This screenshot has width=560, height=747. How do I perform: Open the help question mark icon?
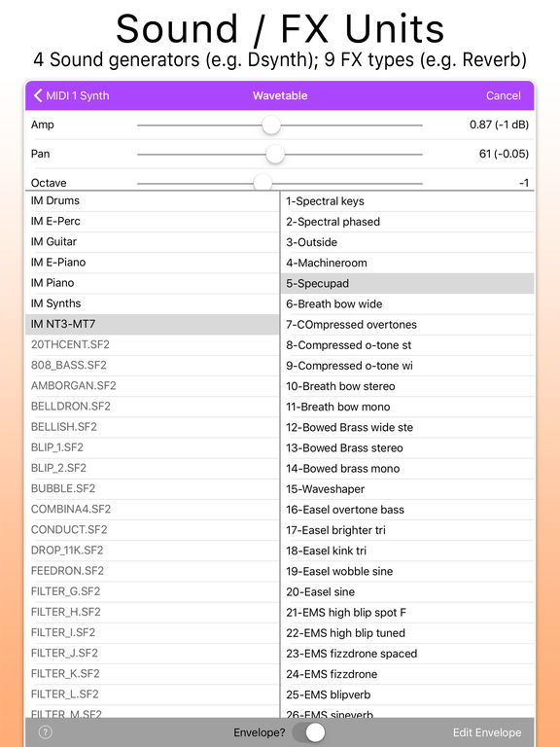click(46, 732)
